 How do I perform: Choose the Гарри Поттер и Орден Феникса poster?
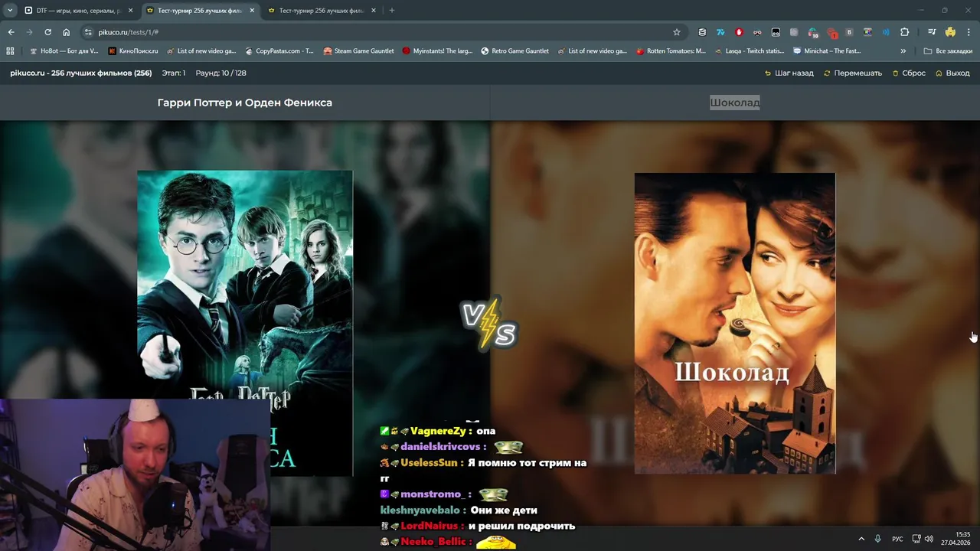[x=245, y=323]
